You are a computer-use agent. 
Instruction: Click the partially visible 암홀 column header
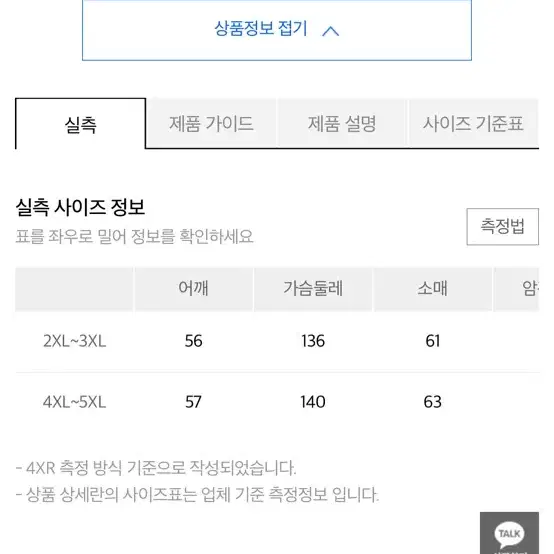coord(517,289)
